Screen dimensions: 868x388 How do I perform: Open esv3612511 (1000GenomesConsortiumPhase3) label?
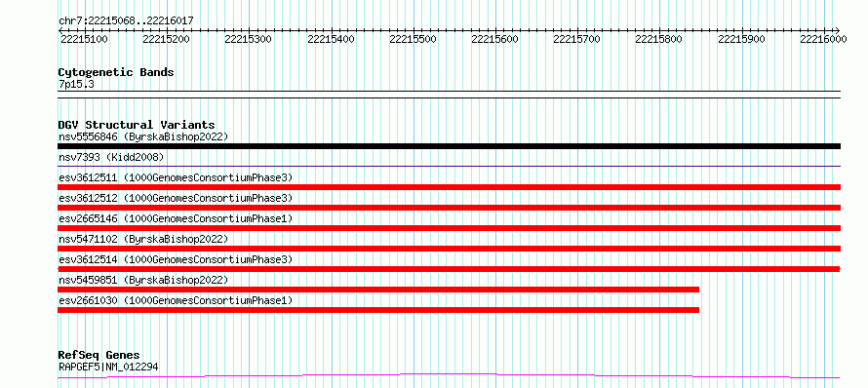pyautogui.click(x=176, y=177)
